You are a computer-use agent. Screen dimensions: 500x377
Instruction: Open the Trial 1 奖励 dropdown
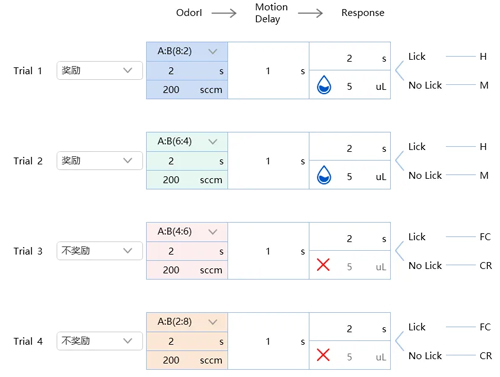100,70
